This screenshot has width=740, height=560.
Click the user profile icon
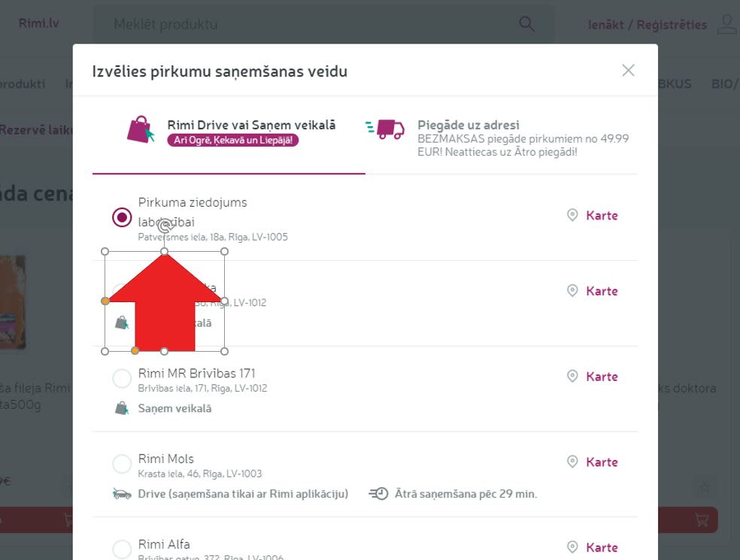click(x=726, y=24)
